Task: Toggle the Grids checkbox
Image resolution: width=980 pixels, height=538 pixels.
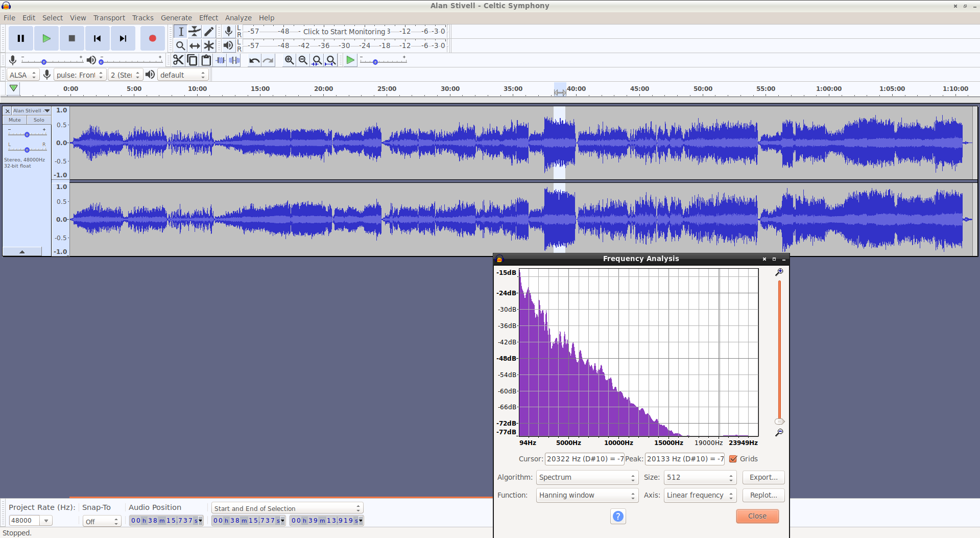Action: click(x=733, y=459)
